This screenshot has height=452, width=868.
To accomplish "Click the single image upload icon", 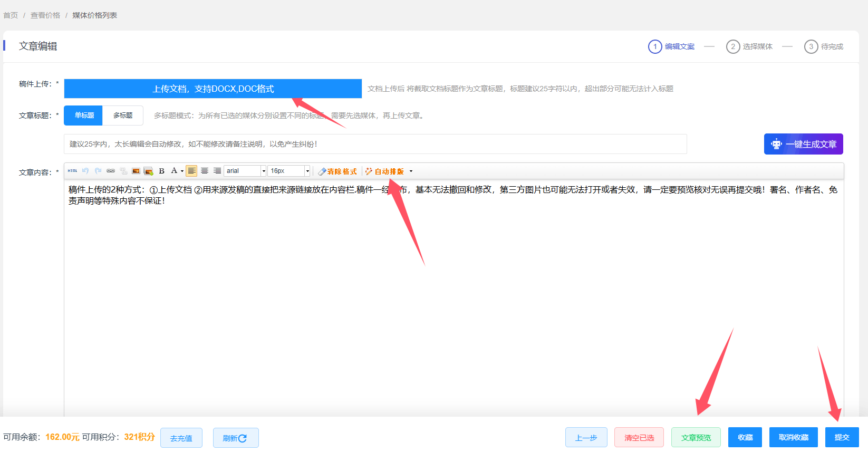I will [x=136, y=171].
